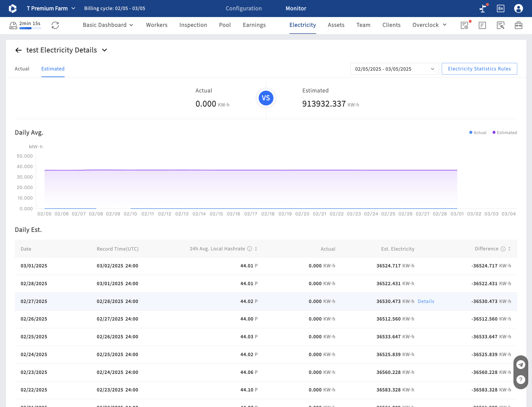The height and width of the screenshot is (407, 532).
Task: Open the notifications signpost icon
Action: tap(483, 8)
